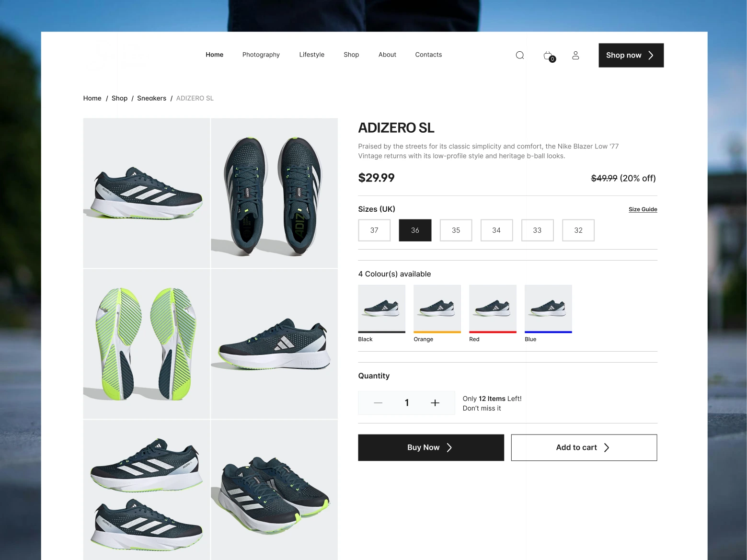Select size 36
This screenshot has height=560, width=747.
(x=415, y=230)
